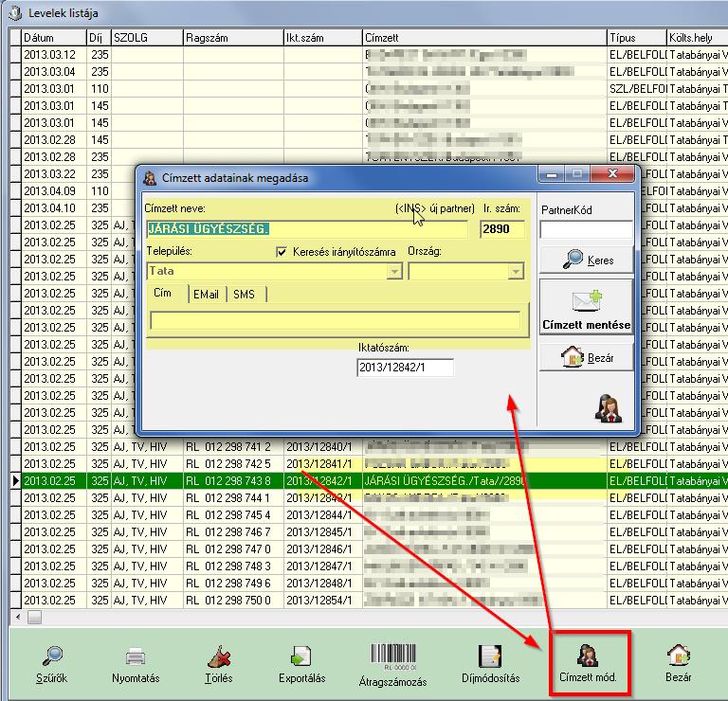728x701 pixels.
Task: Click the Dátum column header
Action: tap(54, 38)
